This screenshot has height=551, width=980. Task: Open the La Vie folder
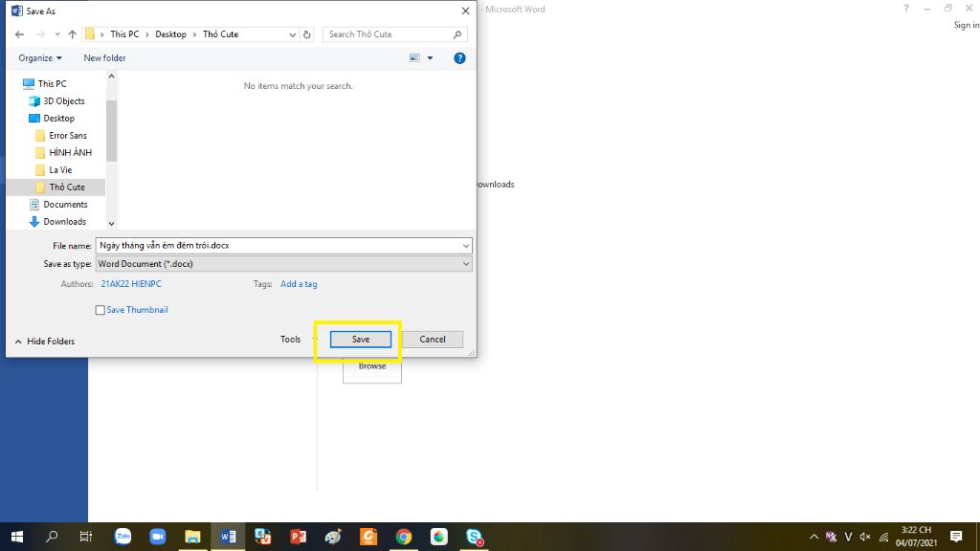point(60,170)
